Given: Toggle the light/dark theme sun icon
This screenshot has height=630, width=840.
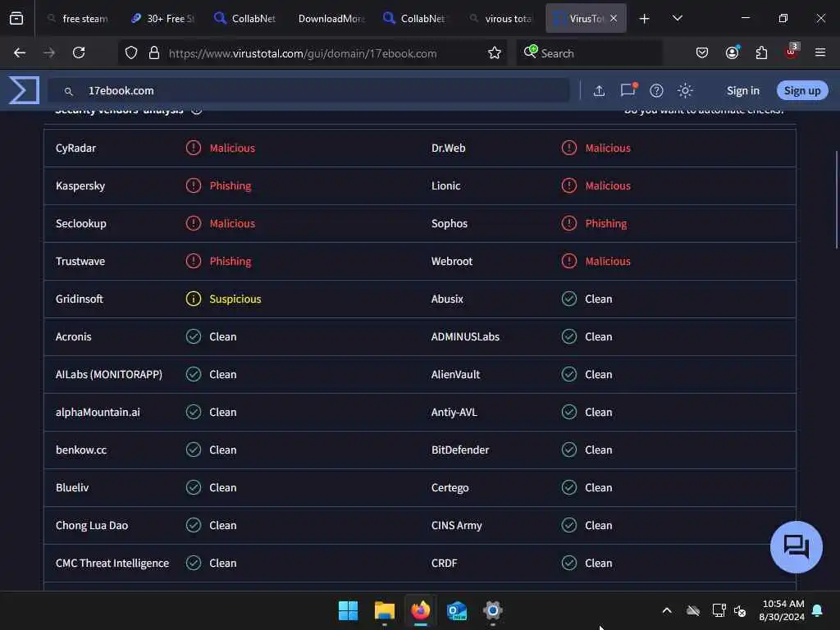Looking at the screenshot, I should click(685, 90).
